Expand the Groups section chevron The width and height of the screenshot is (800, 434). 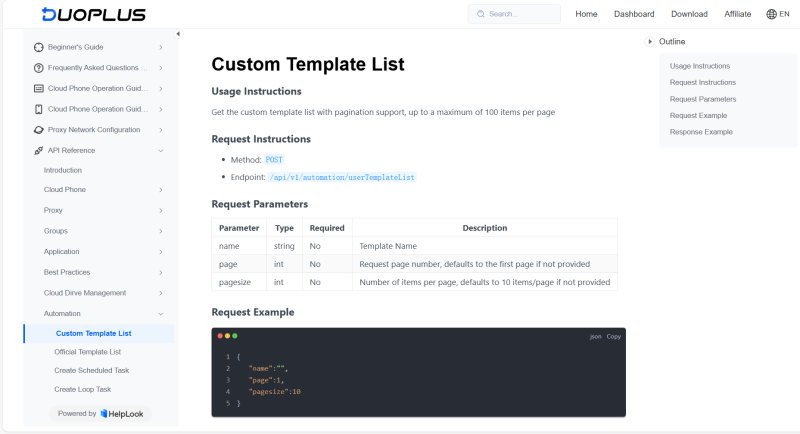161,231
